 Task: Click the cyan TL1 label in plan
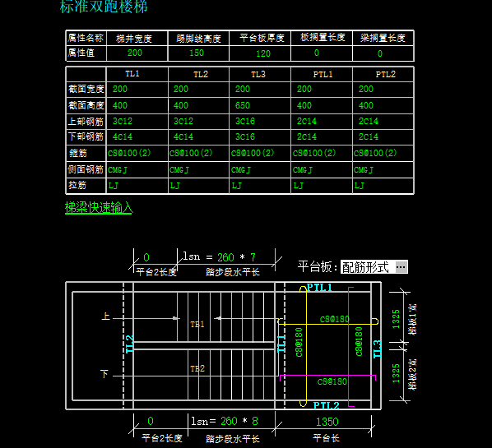(281, 344)
